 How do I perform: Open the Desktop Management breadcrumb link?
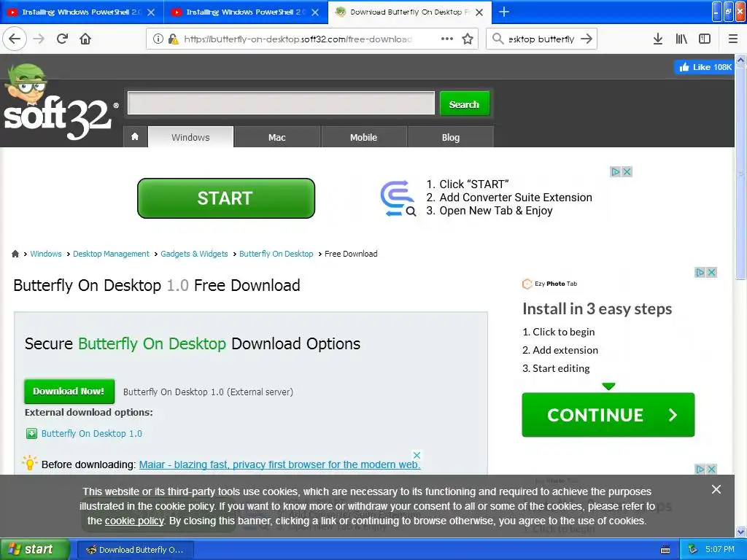click(111, 254)
